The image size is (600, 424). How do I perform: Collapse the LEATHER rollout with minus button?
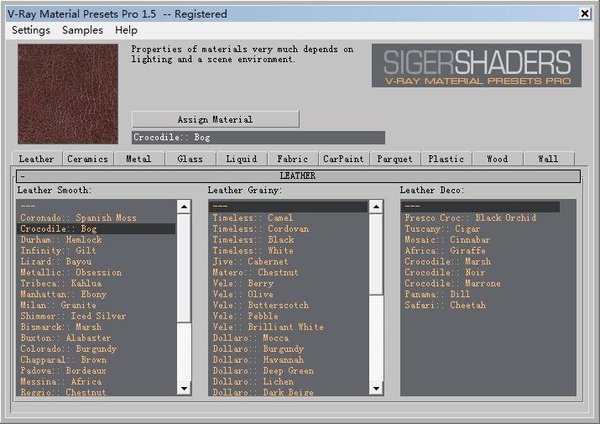point(22,176)
